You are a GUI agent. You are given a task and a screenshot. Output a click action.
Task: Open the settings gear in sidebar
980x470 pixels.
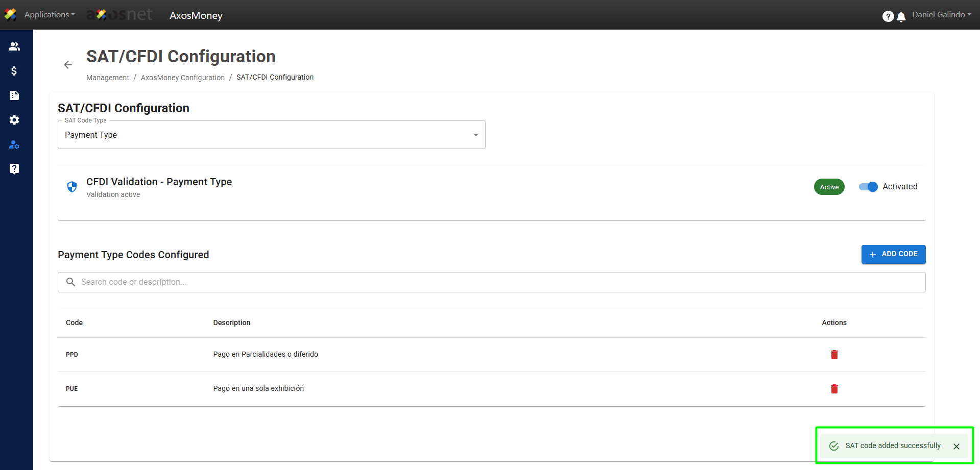click(x=14, y=120)
